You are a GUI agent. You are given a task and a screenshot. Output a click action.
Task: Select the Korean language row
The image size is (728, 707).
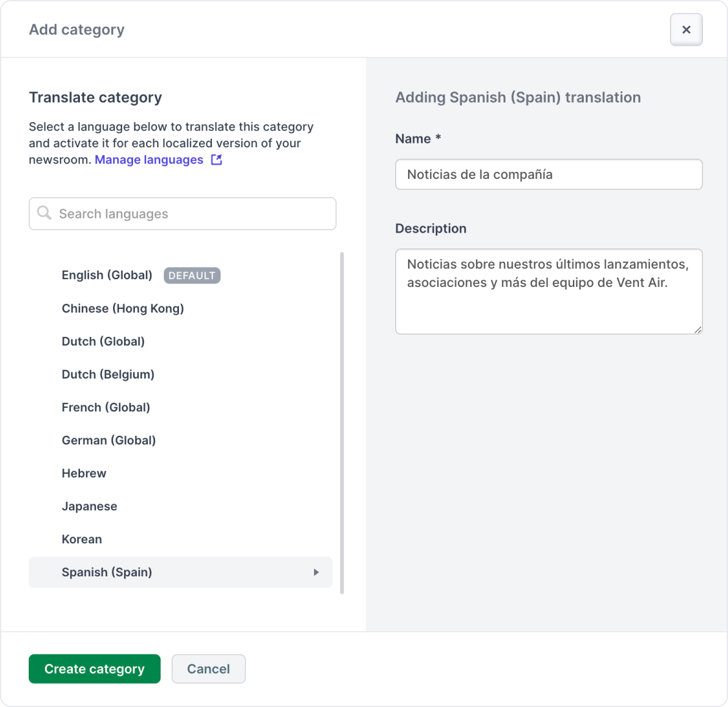click(x=181, y=540)
